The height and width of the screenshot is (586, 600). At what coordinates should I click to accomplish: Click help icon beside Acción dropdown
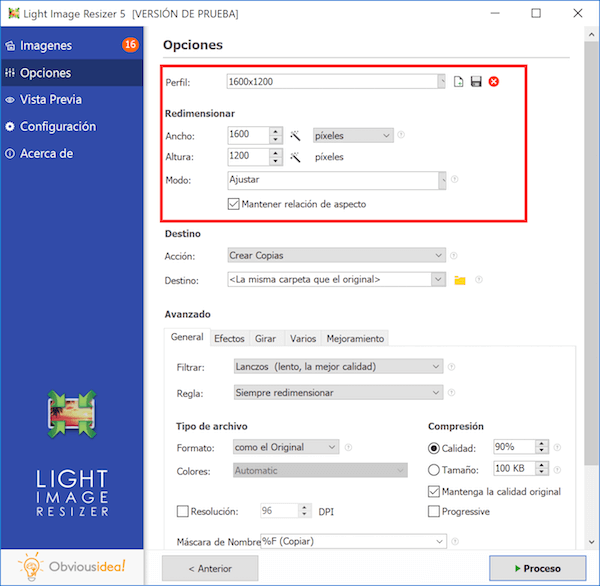(453, 255)
